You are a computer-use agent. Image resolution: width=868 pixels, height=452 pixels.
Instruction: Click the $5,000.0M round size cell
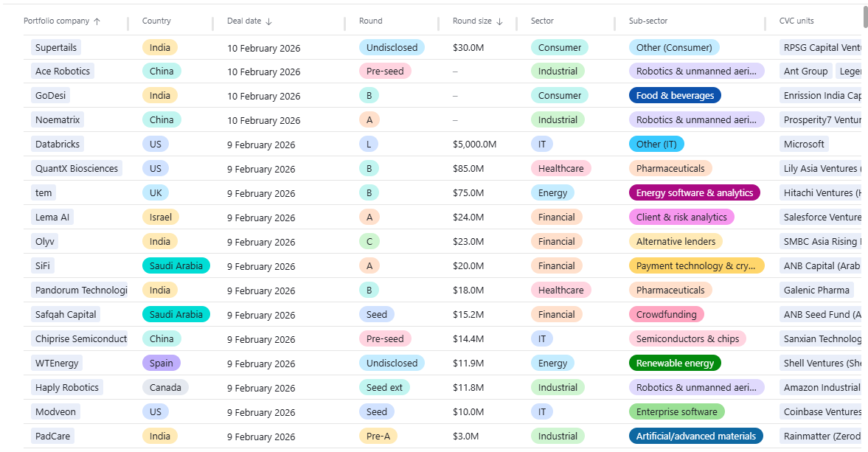coord(474,145)
